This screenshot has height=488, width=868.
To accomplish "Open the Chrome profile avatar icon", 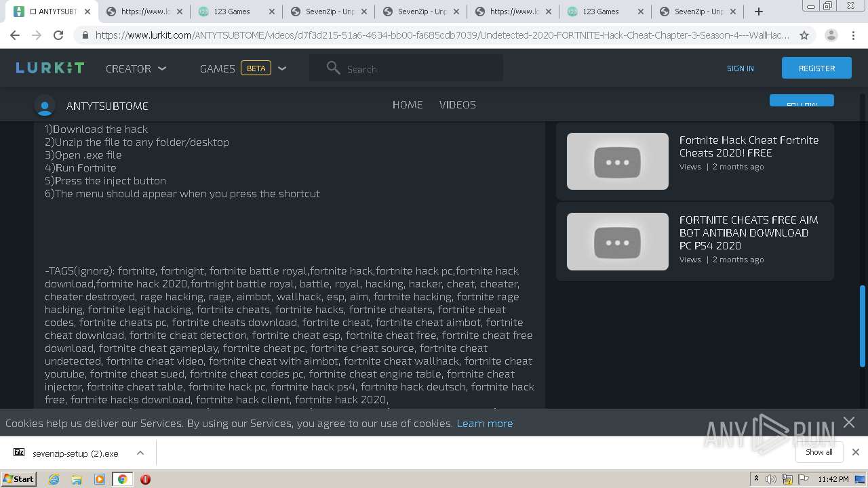I will click(x=831, y=35).
